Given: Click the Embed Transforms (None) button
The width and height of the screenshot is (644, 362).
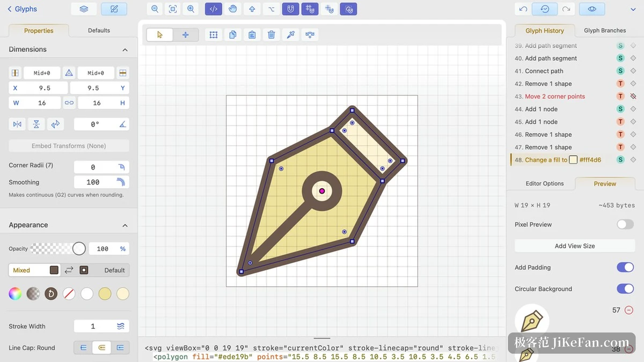Looking at the screenshot, I should (69, 146).
